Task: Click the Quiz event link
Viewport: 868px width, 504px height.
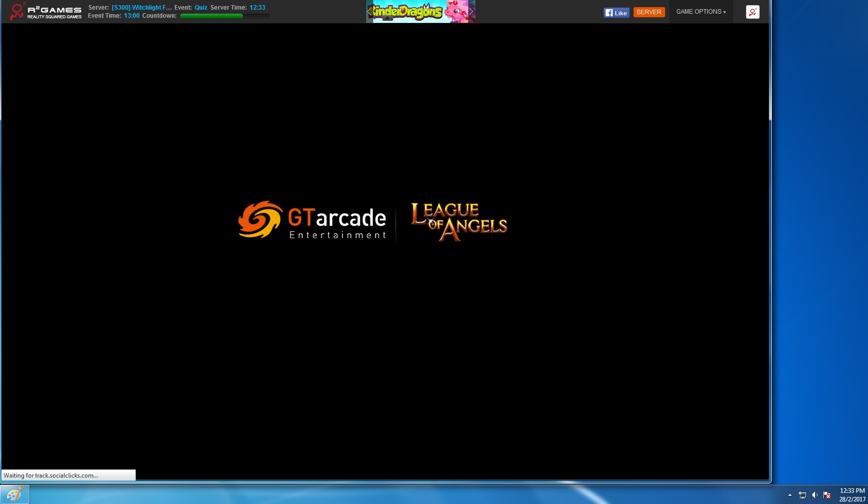Action: coord(201,8)
